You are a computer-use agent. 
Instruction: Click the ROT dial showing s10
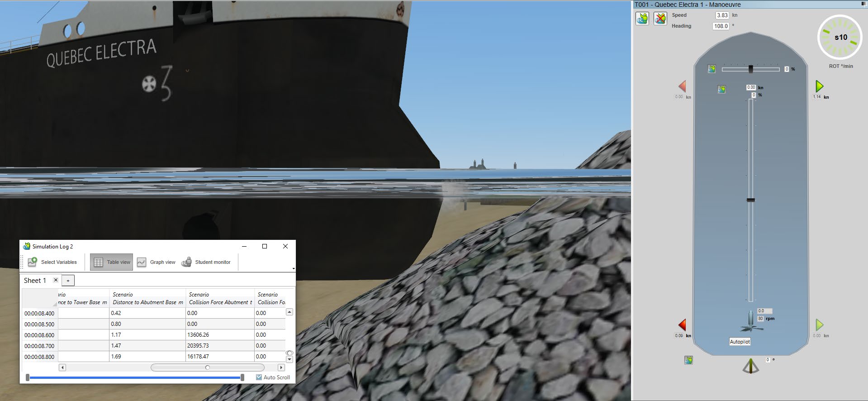(840, 38)
